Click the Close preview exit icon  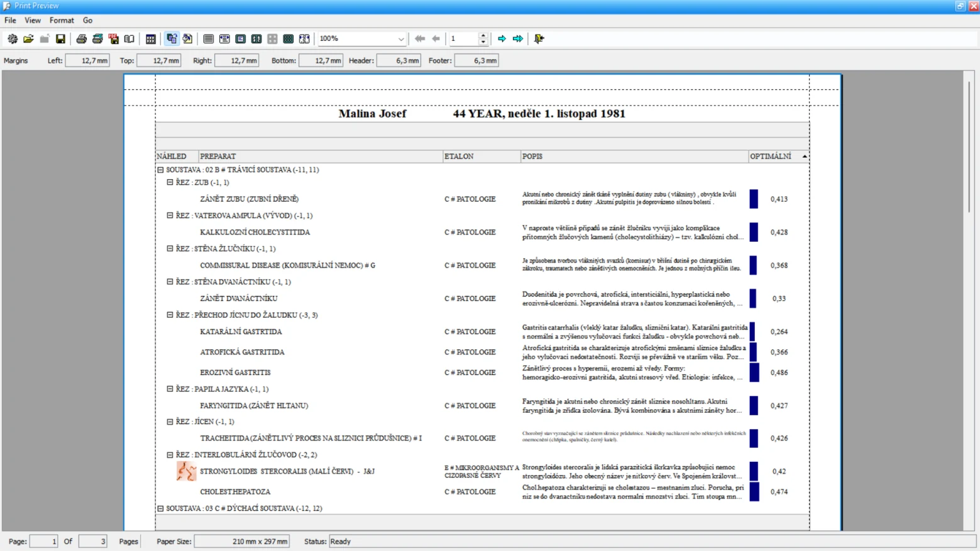point(539,39)
